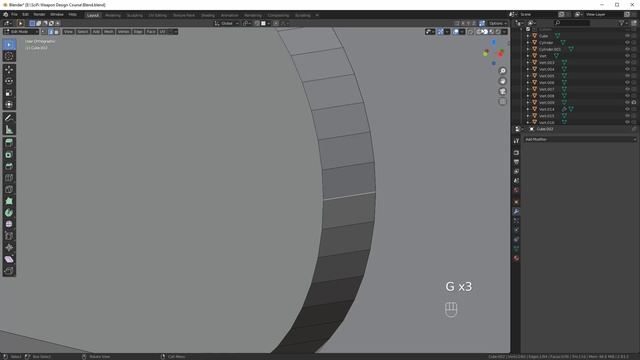Select the Inset Faces tool
Image resolution: width=640 pixels, height=360 pixels.
click(9, 155)
